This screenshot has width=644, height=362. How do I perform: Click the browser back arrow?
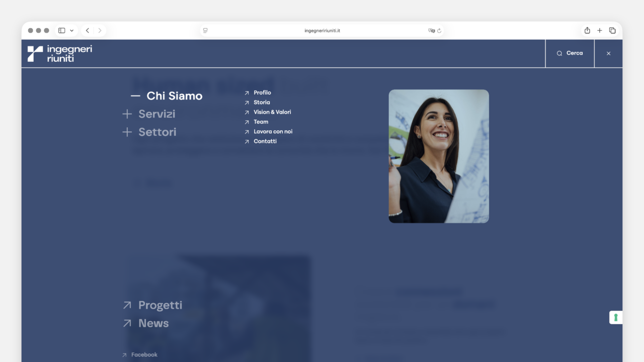88,31
